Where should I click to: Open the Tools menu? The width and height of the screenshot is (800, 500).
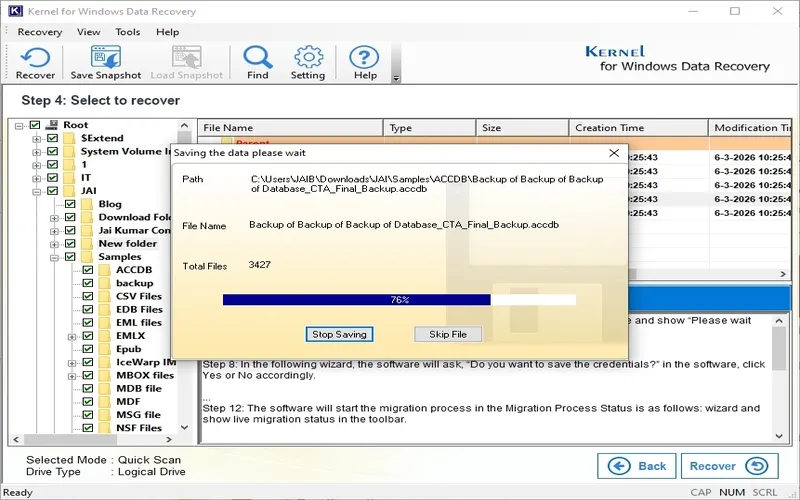tap(128, 32)
